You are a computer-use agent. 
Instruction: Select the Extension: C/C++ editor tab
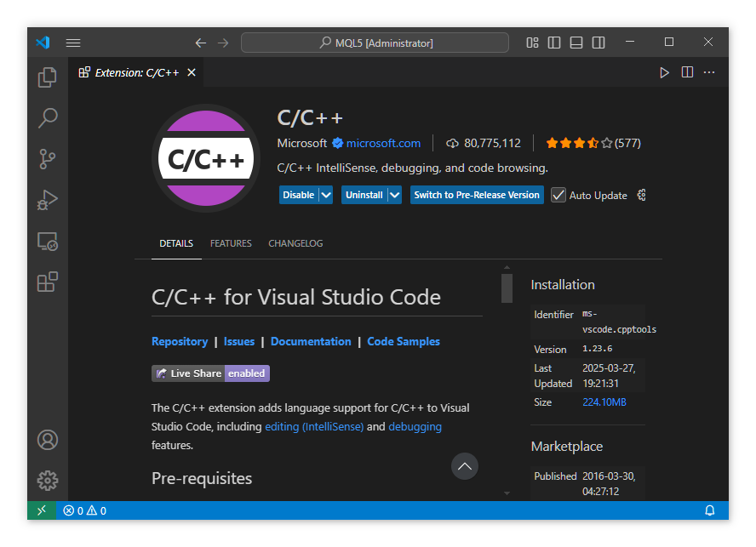(136, 72)
